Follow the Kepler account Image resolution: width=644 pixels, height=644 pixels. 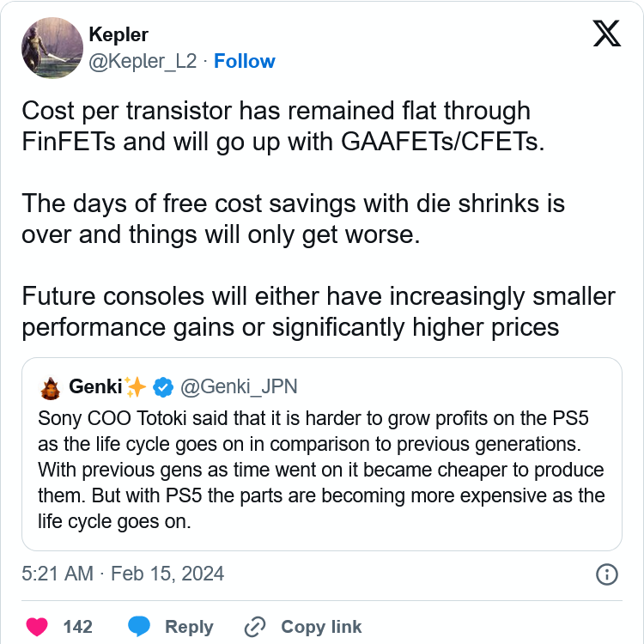click(245, 61)
